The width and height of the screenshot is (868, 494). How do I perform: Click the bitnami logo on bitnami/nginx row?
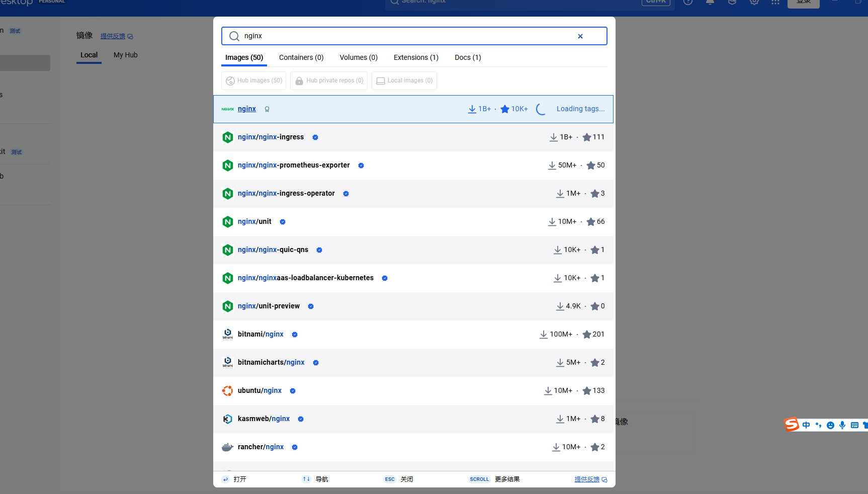click(228, 335)
